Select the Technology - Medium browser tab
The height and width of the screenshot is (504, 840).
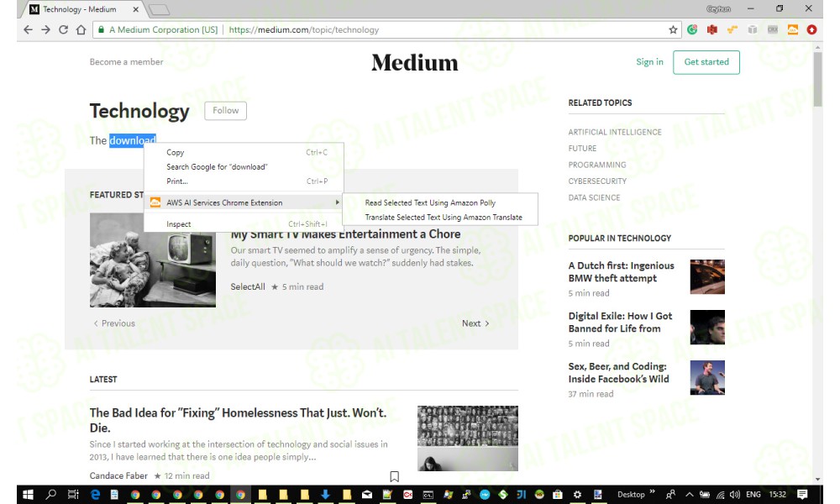pyautogui.click(x=81, y=9)
